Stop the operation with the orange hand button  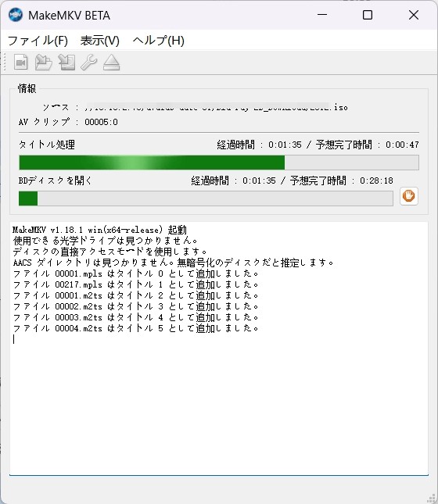(x=409, y=196)
